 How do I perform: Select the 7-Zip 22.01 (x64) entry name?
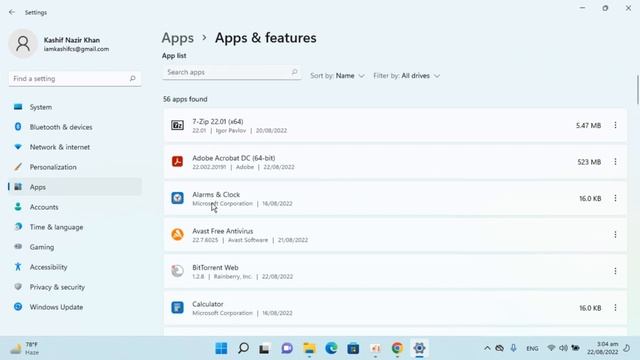218,122
